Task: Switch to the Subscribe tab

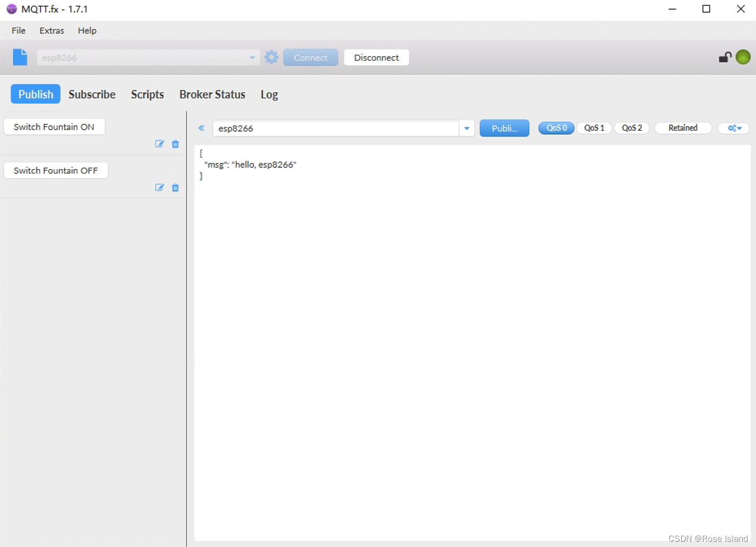Action: pyautogui.click(x=92, y=94)
